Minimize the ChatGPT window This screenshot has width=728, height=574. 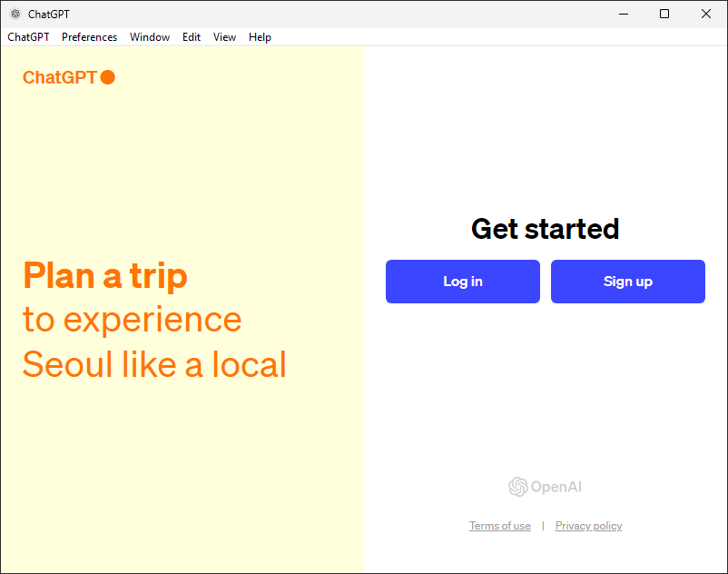click(x=624, y=14)
